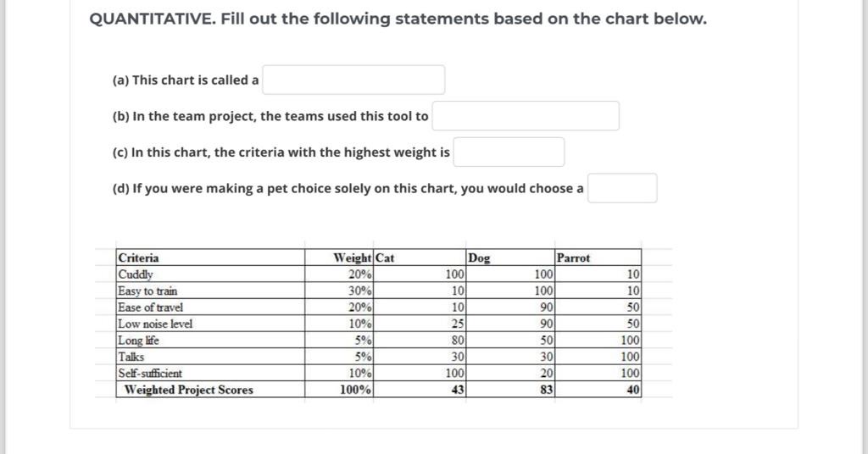Viewport: 868px width, 454px height.
Task: Select the 'Low noise level' cell
Action: (x=210, y=324)
